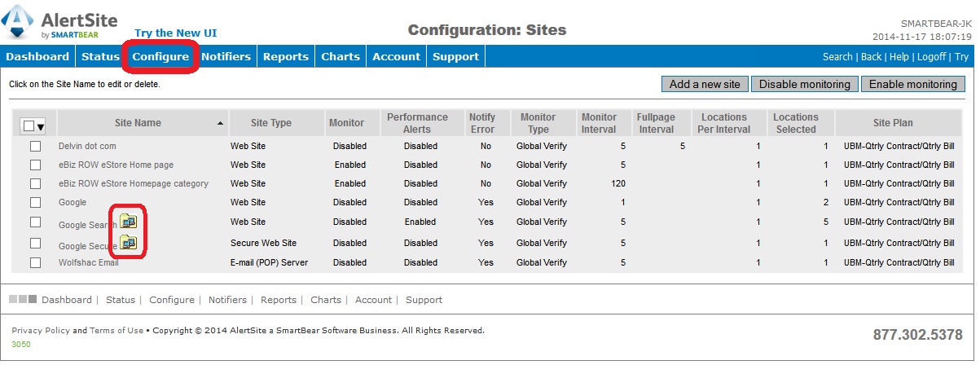The height and width of the screenshot is (365, 980).
Task: Open the Notifiers tab in top navigation
Action: (x=226, y=56)
